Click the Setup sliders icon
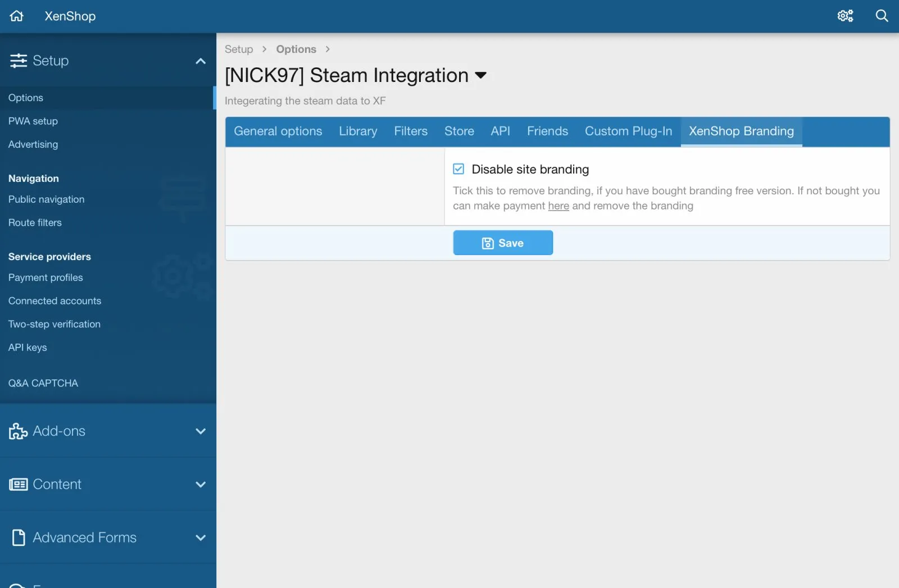This screenshot has height=588, width=899. [18, 61]
